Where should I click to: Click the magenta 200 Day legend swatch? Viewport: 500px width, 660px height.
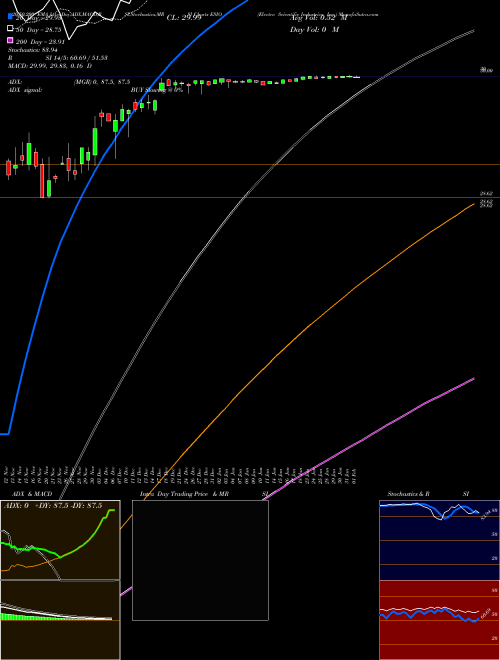click(10, 40)
